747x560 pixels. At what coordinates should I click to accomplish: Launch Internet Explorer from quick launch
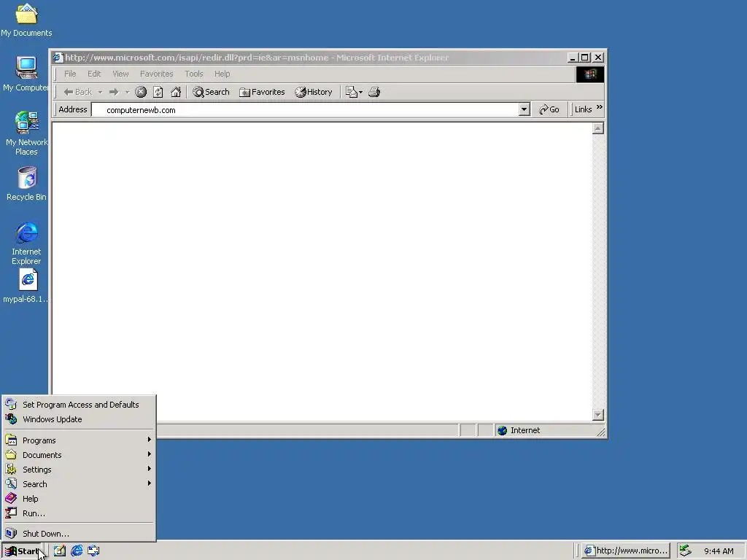77,551
